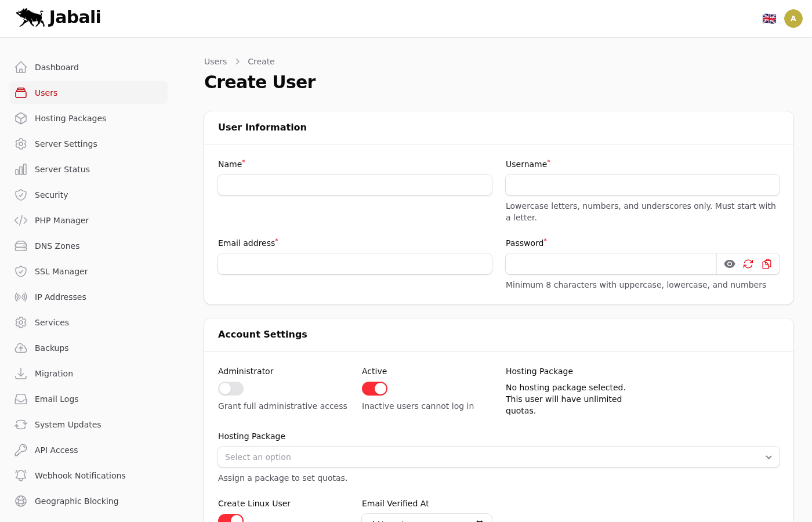
Task: Show password with the eye icon
Action: pos(730,264)
